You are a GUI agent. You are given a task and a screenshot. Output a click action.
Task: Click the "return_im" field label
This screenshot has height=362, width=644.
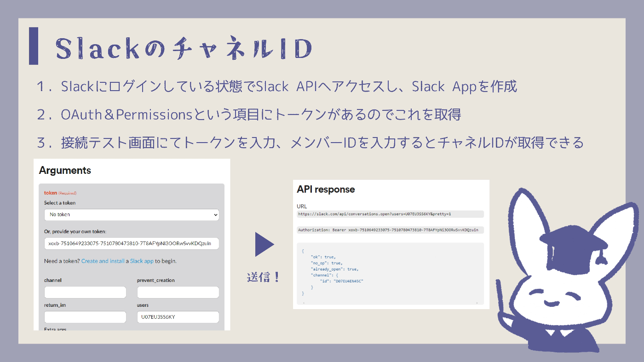pyautogui.click(x=55, y=305)
